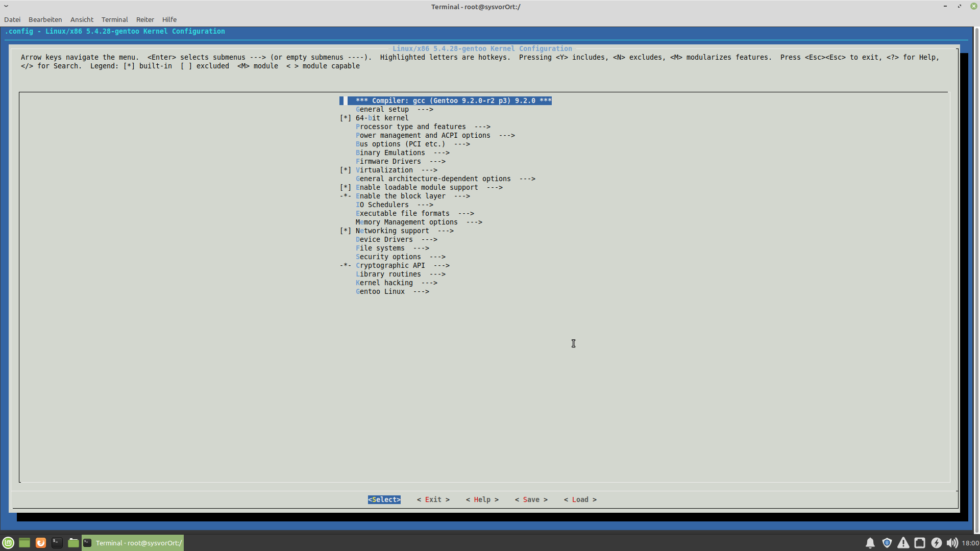Open the power manager tray icon
This screenshot has height=551, width=980.
click(x=936, y=543)
